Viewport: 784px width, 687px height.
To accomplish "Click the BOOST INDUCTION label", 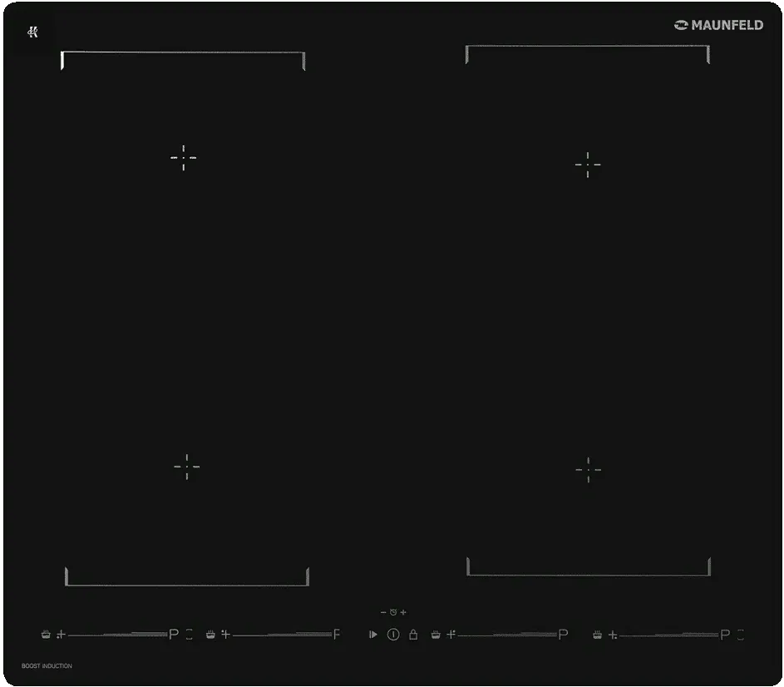I will coord(47,666).
